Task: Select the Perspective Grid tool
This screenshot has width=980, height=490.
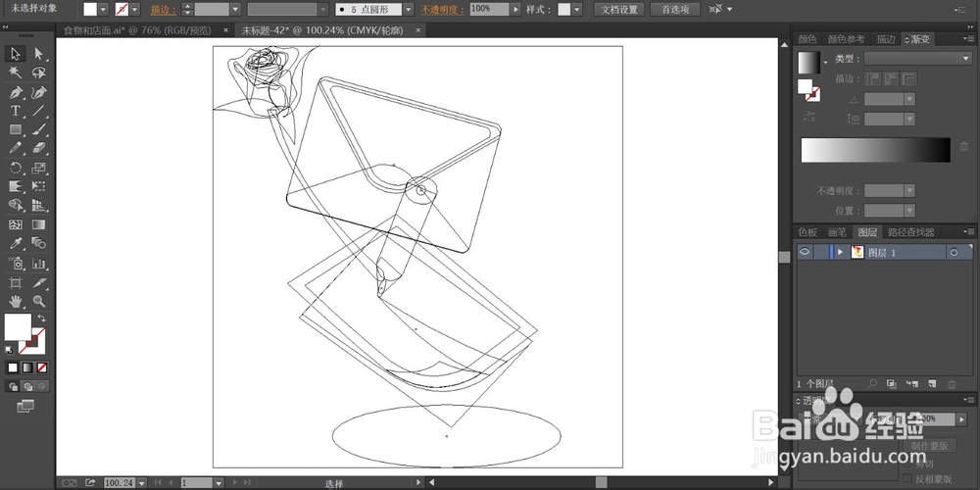Action: [39, 205]
